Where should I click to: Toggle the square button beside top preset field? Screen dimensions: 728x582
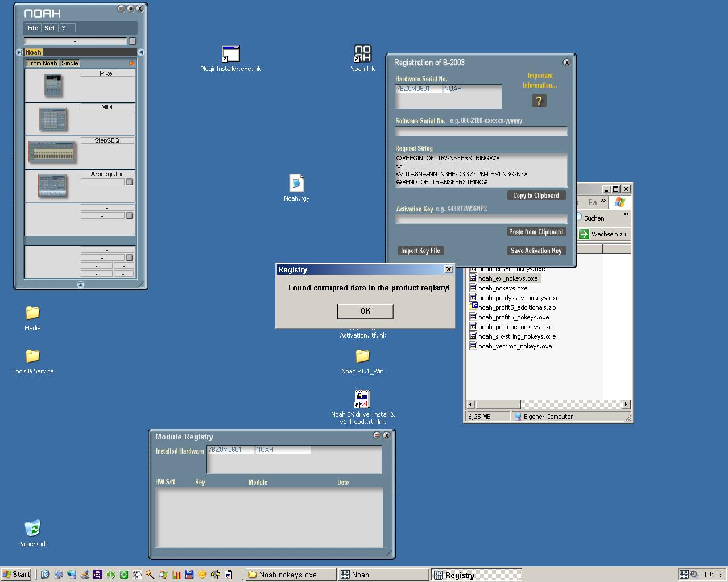(x=133, y=41)
